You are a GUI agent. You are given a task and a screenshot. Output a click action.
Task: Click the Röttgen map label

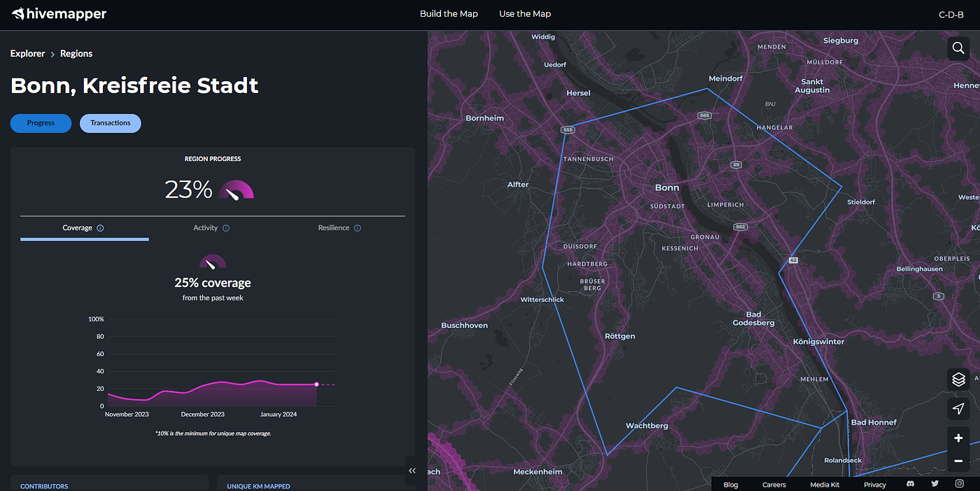[x=619, y=336]
